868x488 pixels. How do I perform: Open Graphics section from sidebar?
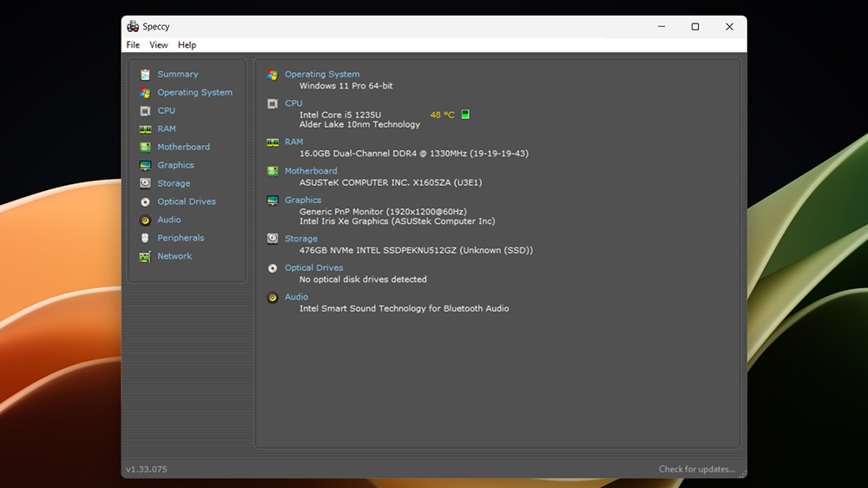(175, 165)
